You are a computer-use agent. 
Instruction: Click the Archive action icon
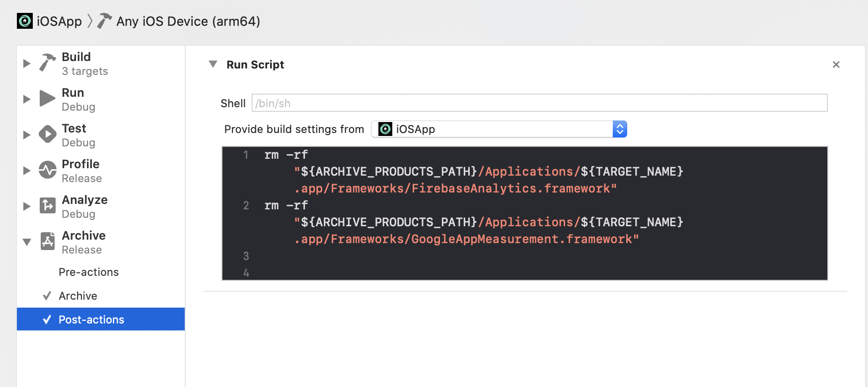tap(48, 241)
